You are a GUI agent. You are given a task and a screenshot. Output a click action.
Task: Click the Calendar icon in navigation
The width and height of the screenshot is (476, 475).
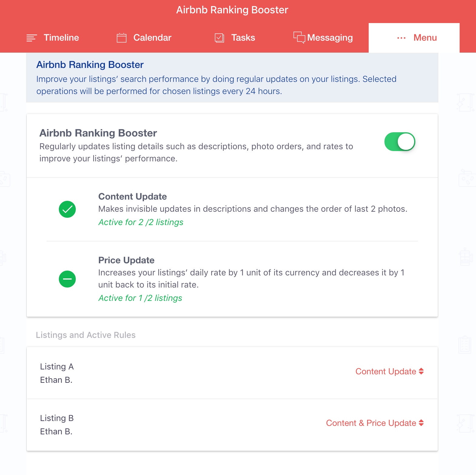pyautogui.click(x=122, y=38)
